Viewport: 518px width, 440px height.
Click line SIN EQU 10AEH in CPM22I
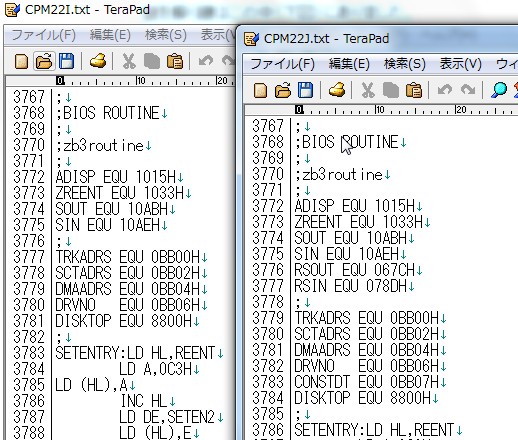[108, 225]
